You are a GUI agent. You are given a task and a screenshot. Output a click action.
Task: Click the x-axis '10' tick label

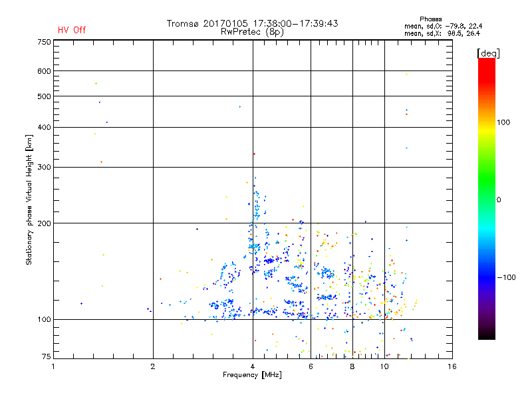(x=384, y=366)
